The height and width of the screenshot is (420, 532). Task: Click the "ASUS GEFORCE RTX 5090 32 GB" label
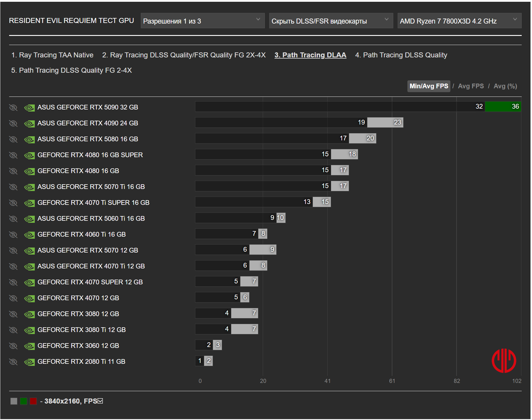click(x=88, y=107)
